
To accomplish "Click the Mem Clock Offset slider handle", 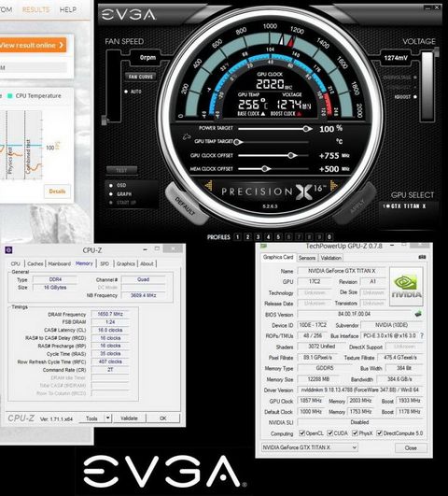I will (265, 169).
